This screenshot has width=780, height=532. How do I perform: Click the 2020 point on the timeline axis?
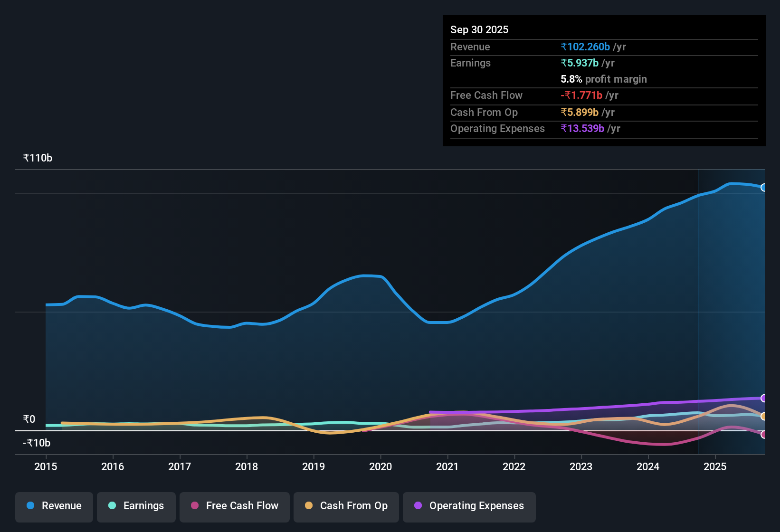coord(380,467)
